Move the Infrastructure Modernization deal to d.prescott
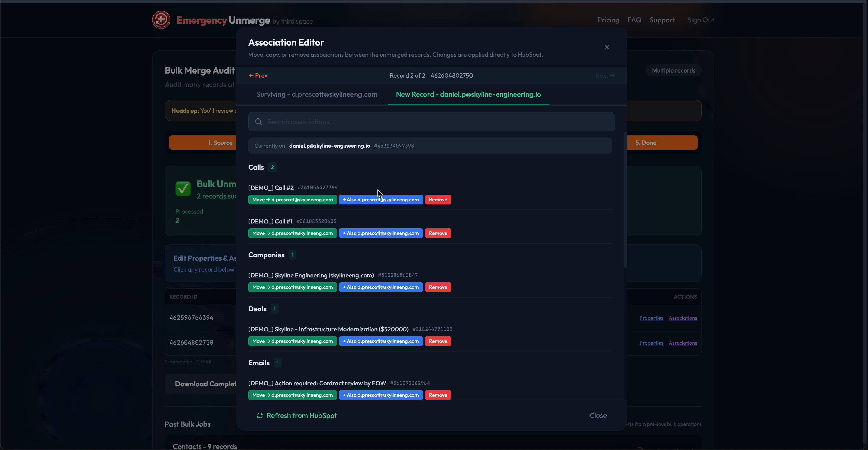This screenshot has width=868, height=450. click(292, 341)
